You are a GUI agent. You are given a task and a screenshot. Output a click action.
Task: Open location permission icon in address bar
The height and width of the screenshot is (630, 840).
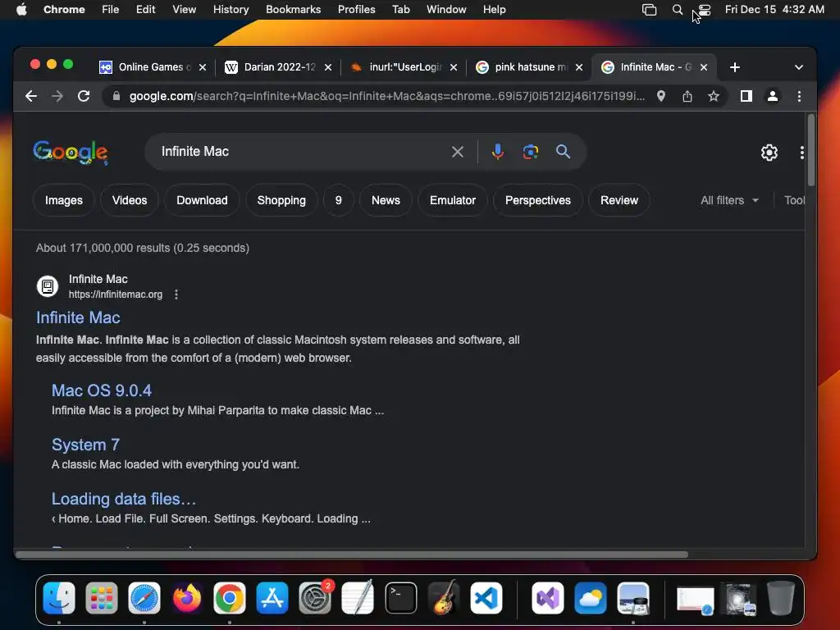[x=661, y=97]
